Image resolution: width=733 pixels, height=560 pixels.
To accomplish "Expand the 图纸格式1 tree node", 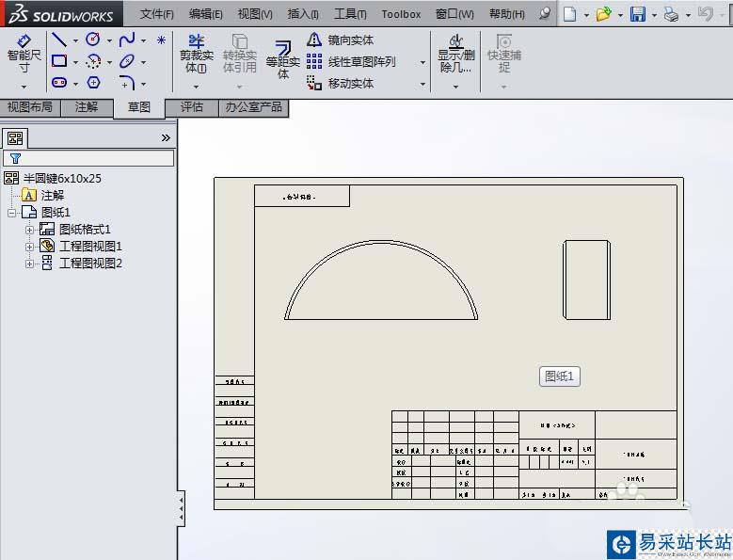I will click(x=29, y=230).
